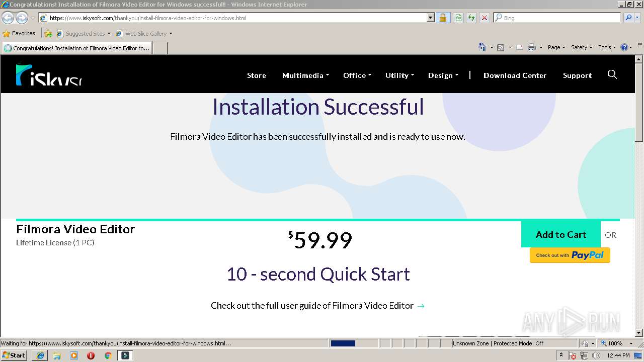Click the Add to Cart button

[x=561, y=234]
